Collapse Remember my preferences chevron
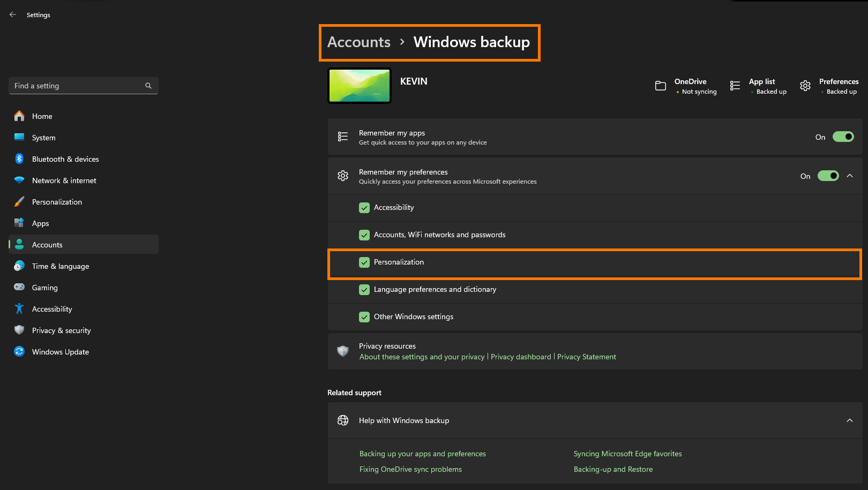The width and height of the screenshot is (868, 490). click(850, 176)
